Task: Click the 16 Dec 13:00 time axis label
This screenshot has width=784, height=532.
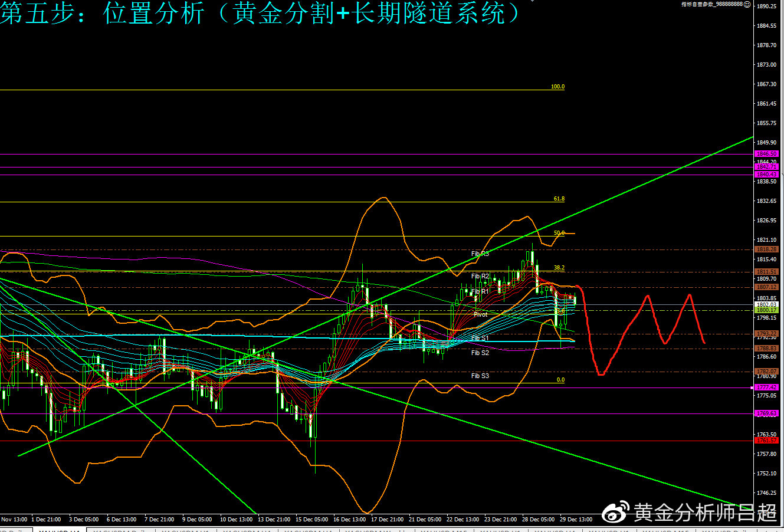Action: click(350, 520)
